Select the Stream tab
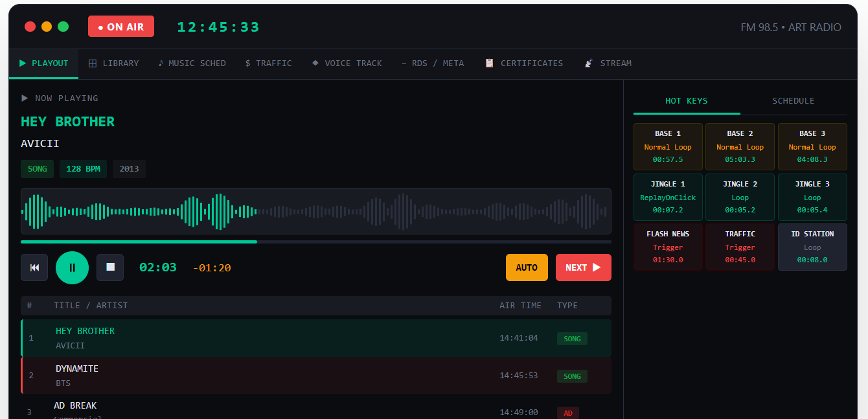This screenshot has height=419, width=868. (x=608, y=63)
